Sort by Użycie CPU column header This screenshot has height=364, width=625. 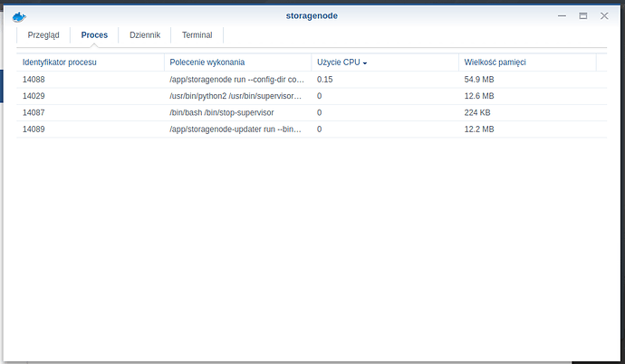tap(385, 62)
